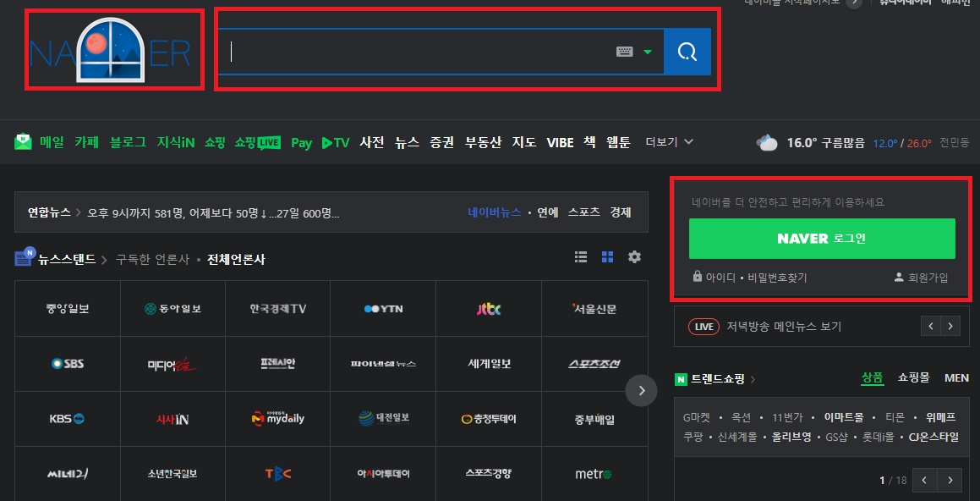
Task: Click the NAVER logo with window illustration
Action: (x=110, y=51)
